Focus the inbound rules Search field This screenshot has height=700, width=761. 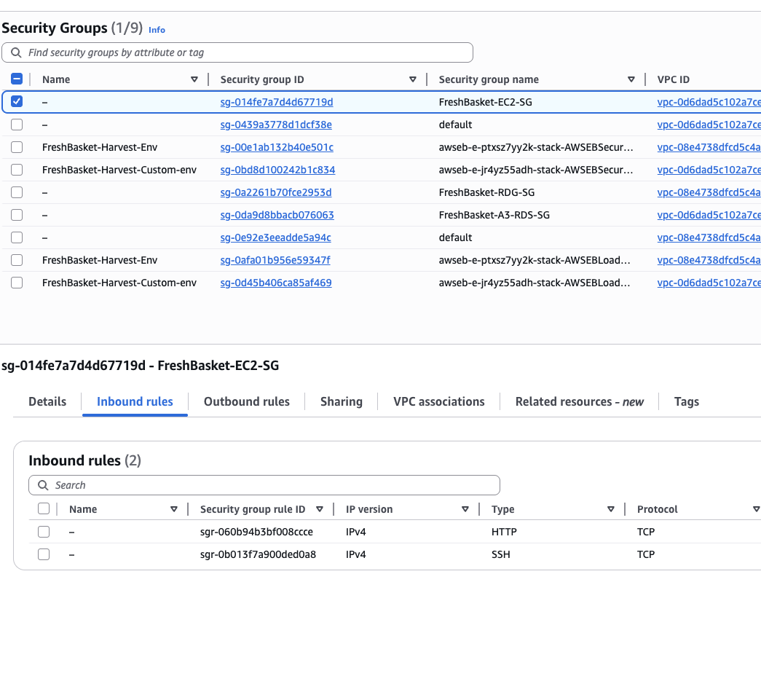(264, 485)
